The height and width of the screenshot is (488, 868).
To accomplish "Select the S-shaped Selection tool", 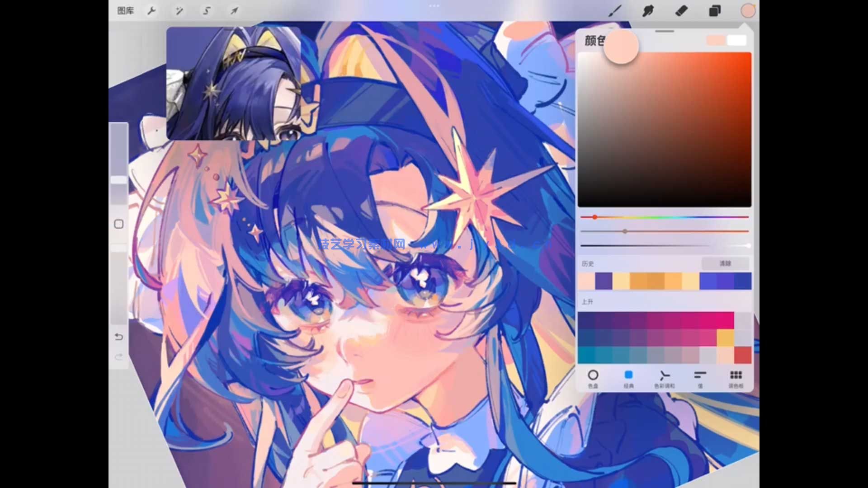I will pyautogui.click(x=207, y=11).
